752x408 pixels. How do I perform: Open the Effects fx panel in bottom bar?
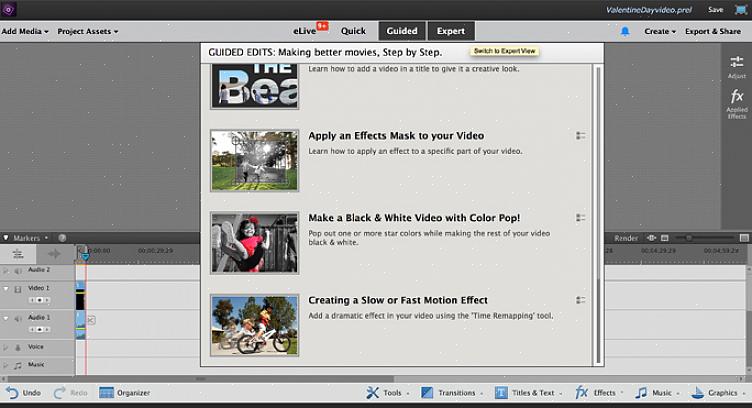[x=581, y=393]
